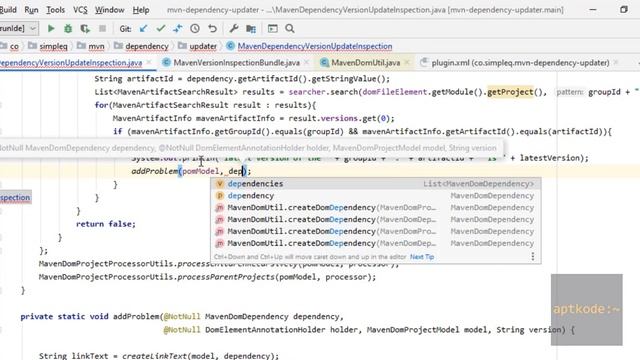Viewport: 640px width, 360px height.
Task: Click 'addProblem' method declaration name
Action: coord(136,316)
